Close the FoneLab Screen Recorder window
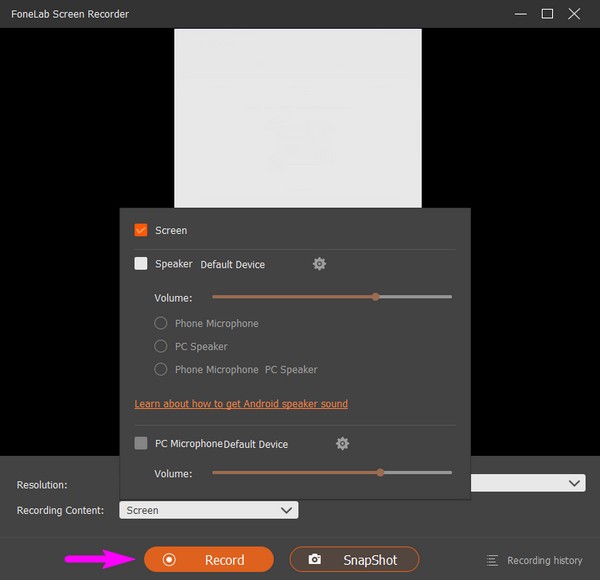Viewport: 600px width, 580px height. click(574, 14)
